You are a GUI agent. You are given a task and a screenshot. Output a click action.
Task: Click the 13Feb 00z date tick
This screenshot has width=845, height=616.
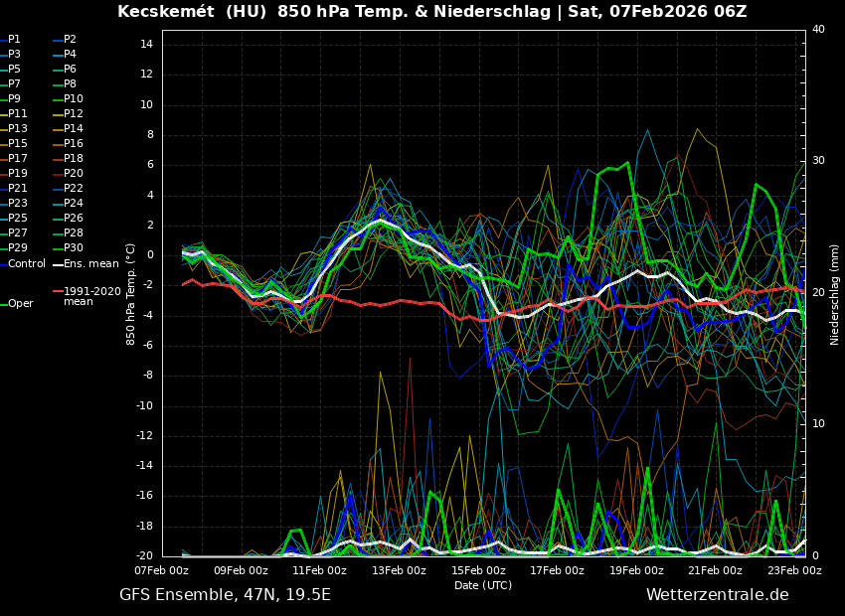(x=399, y=570)
